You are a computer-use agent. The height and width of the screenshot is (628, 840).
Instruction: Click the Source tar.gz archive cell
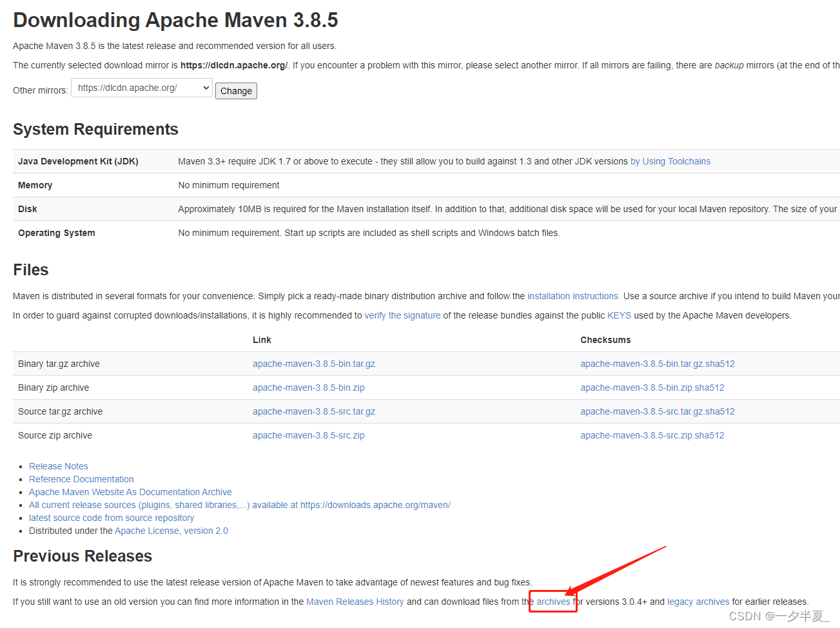click(x=61, y=411)
